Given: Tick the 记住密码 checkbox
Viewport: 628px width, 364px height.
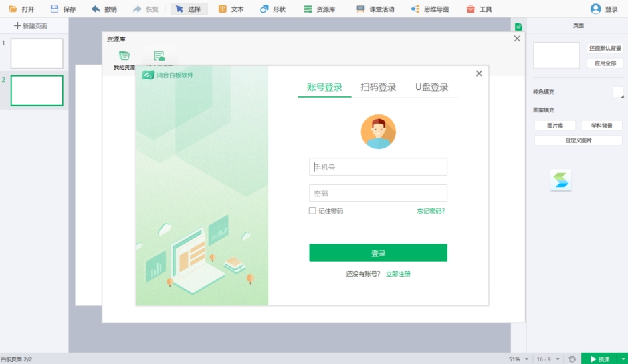Looking at the screenshot, I should (x=312, y=211).
